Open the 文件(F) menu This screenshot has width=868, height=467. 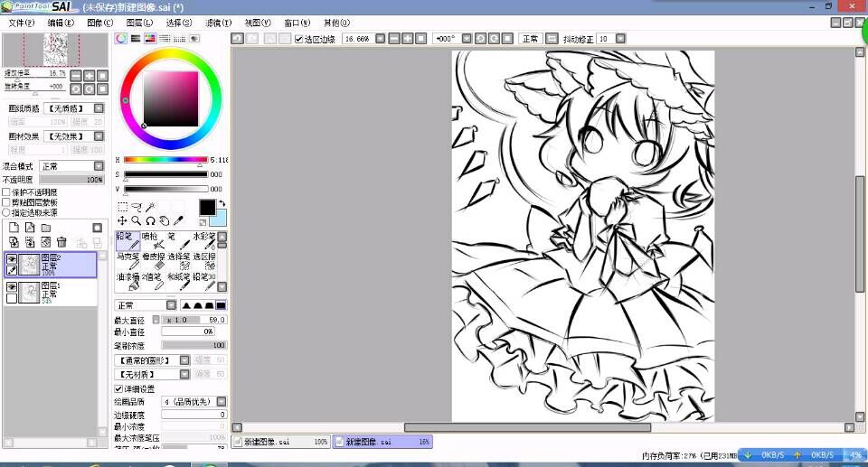[x=21, y=23]
